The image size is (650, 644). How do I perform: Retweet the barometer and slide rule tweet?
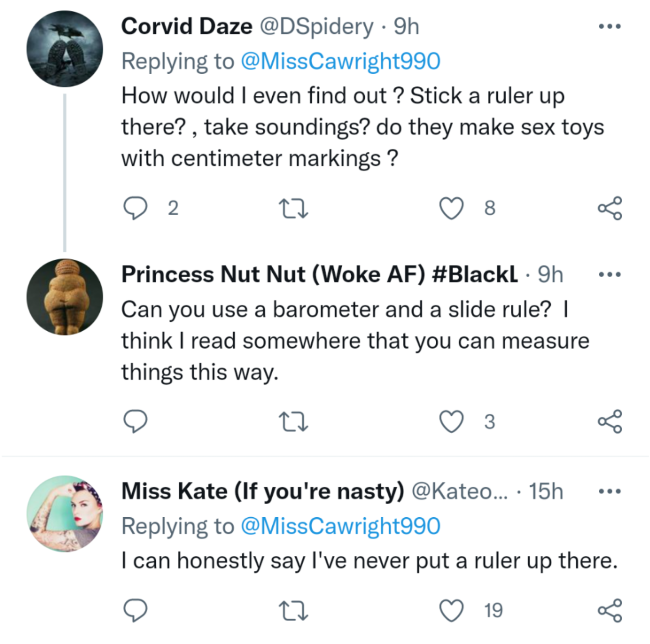click(293, 422)
